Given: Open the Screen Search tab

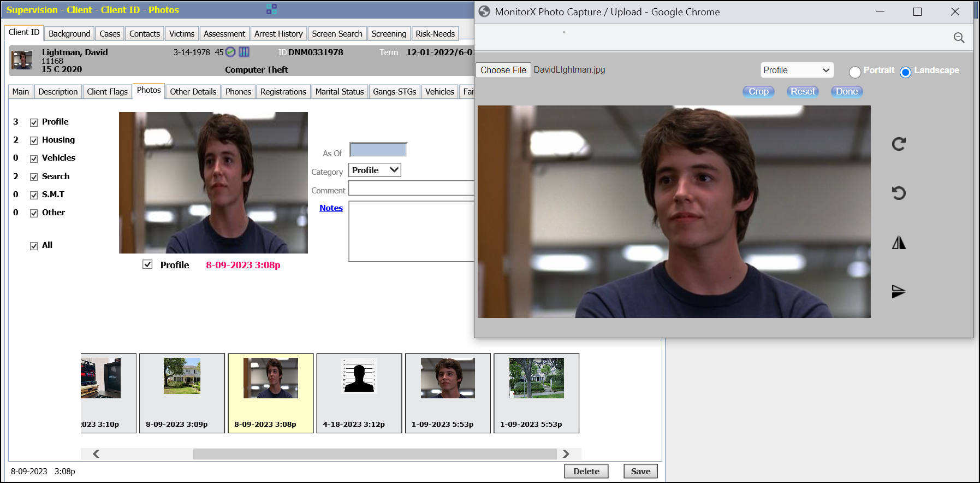Looking at the screenshot, I should (337, 33).
